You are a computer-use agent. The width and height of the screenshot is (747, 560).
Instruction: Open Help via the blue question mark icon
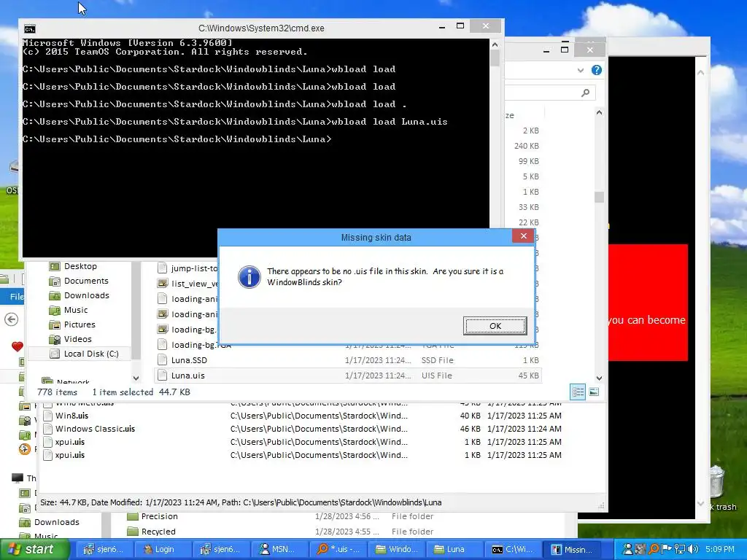click(597, 71)
